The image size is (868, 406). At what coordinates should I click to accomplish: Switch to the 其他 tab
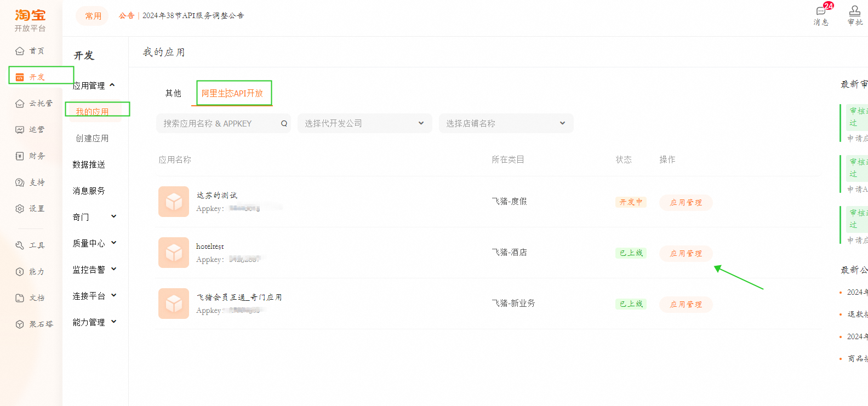(x=173, y=93)
